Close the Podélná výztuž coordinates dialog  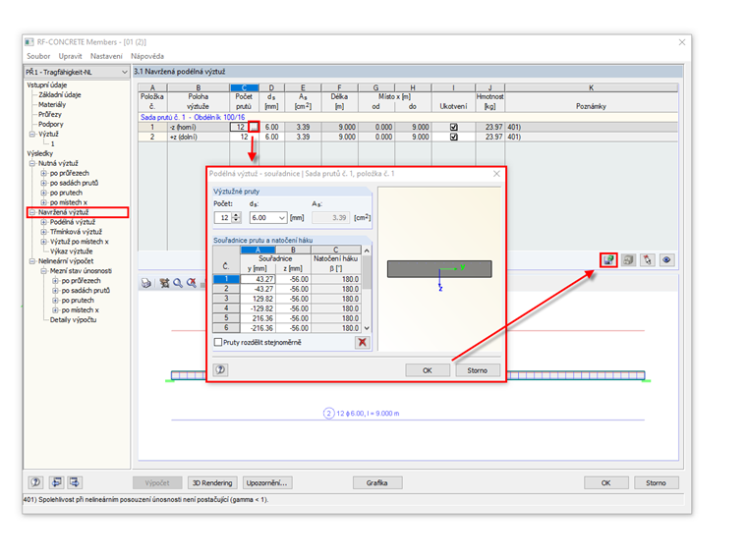(497, 174)
